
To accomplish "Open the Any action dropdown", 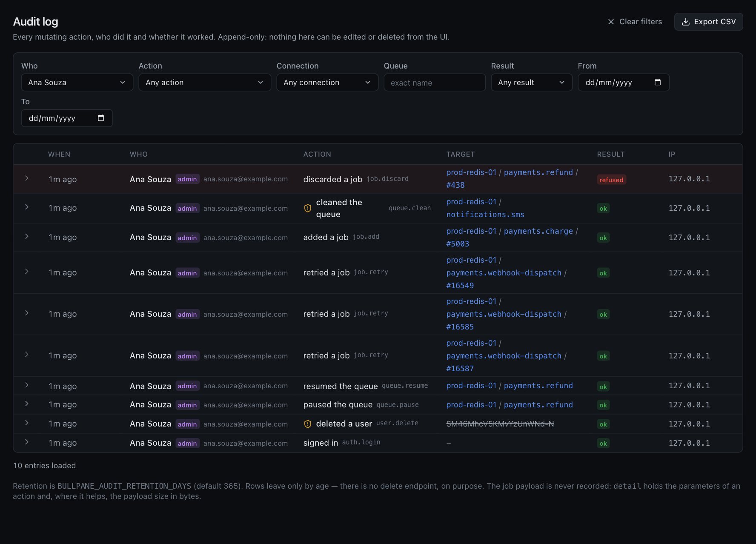I will [x=205, y=82].
